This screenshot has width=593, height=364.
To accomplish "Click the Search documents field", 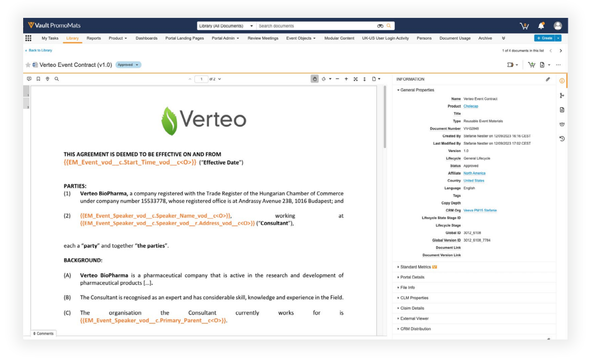I will click(316, 26).
